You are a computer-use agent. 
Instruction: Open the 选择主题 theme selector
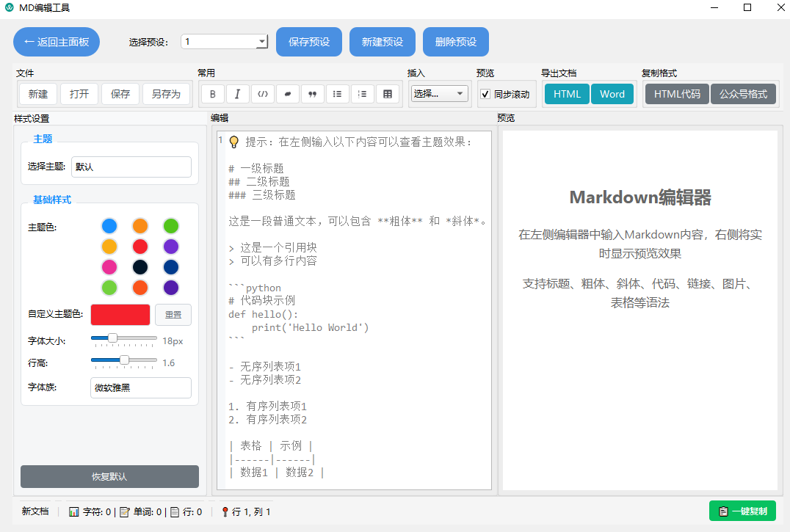pos(131,167)
